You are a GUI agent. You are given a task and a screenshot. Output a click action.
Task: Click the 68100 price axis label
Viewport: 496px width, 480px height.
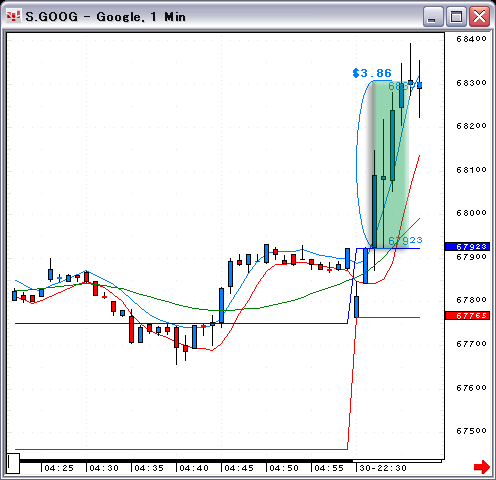coord(471,170)
